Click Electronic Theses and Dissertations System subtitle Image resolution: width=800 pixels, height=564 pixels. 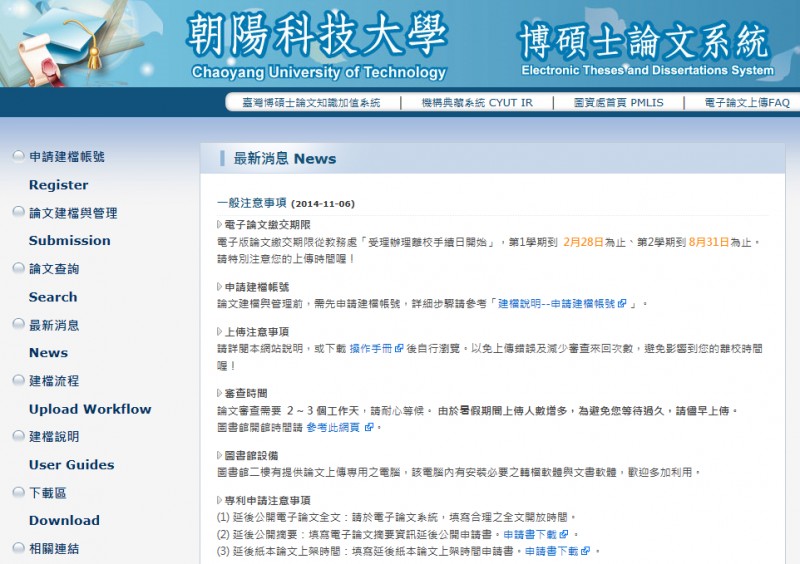[x=647, y=70]
